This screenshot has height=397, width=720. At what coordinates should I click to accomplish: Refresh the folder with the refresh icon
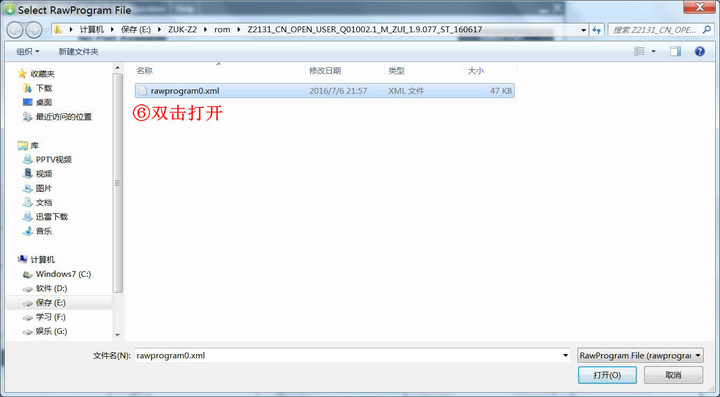click(596, 30)
